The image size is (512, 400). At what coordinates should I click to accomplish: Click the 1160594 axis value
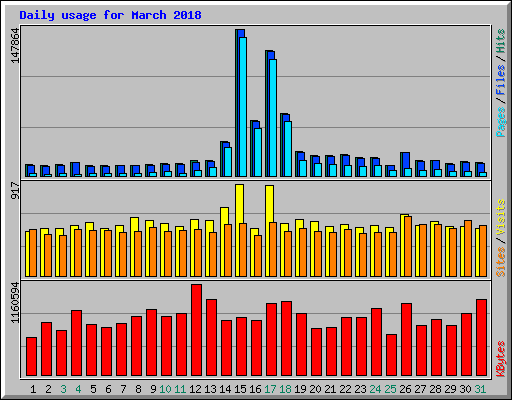pos(15,303)
